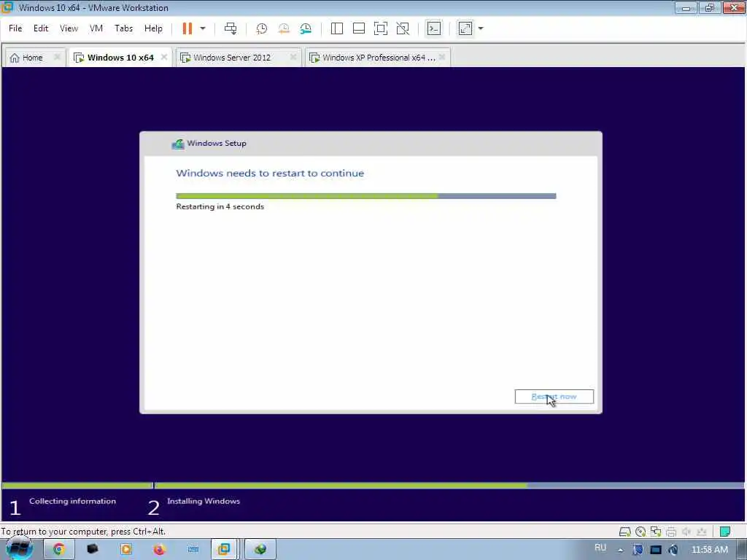Screen dimensions: 747x560
Task: Click the USB controller status icon
Action: coord(701,532)
